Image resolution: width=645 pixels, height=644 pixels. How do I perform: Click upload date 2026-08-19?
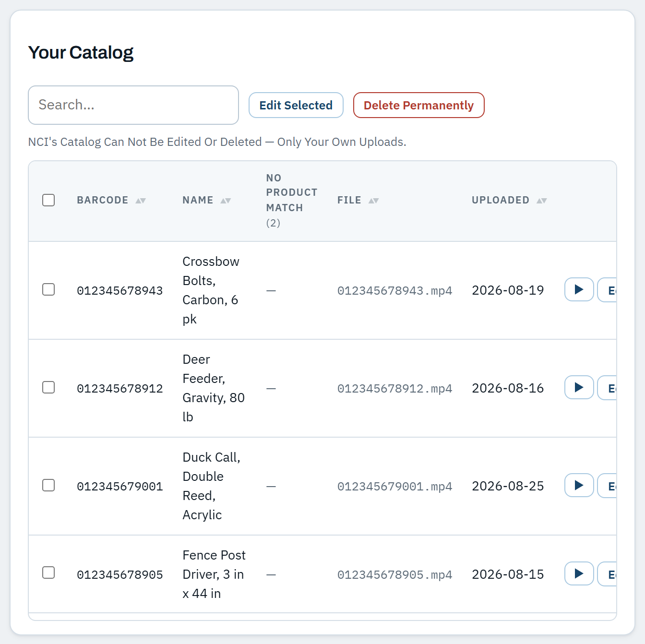pos(508,290)
